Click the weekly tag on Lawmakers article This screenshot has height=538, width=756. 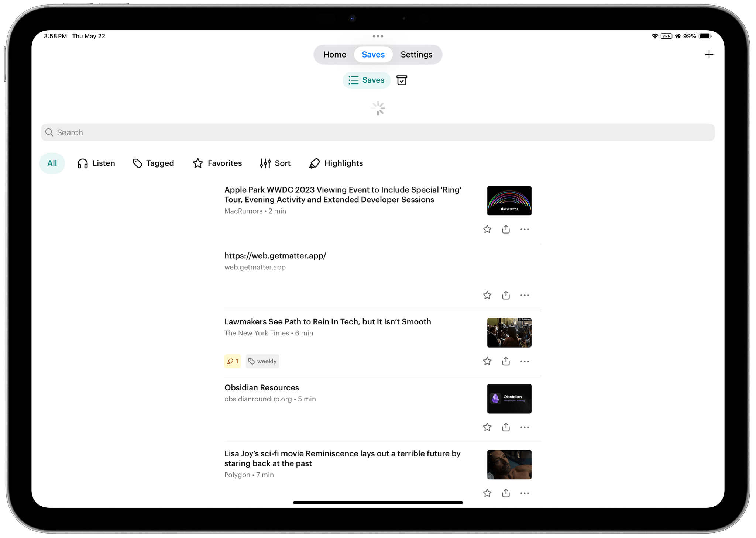pos(262,361)
